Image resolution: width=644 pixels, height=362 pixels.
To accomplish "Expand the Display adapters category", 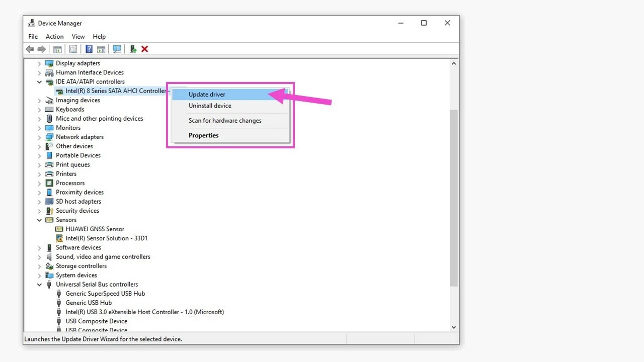I will [x=39, y=64].
